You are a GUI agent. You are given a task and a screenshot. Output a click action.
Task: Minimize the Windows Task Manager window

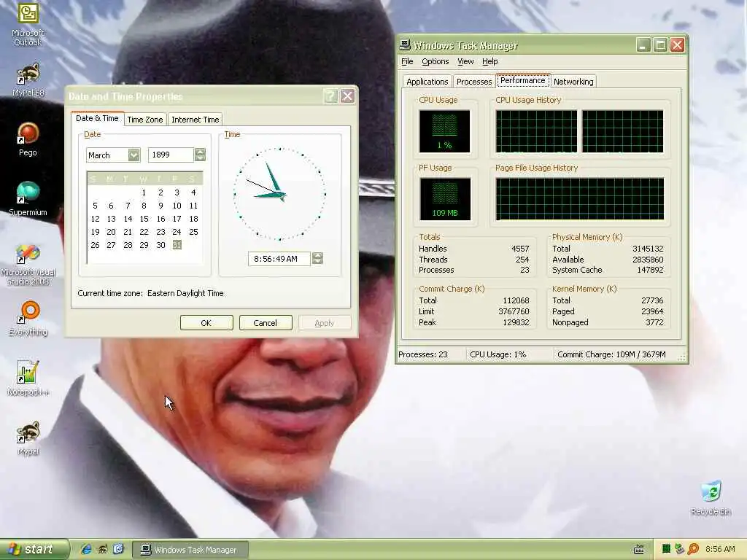(643, 45)
